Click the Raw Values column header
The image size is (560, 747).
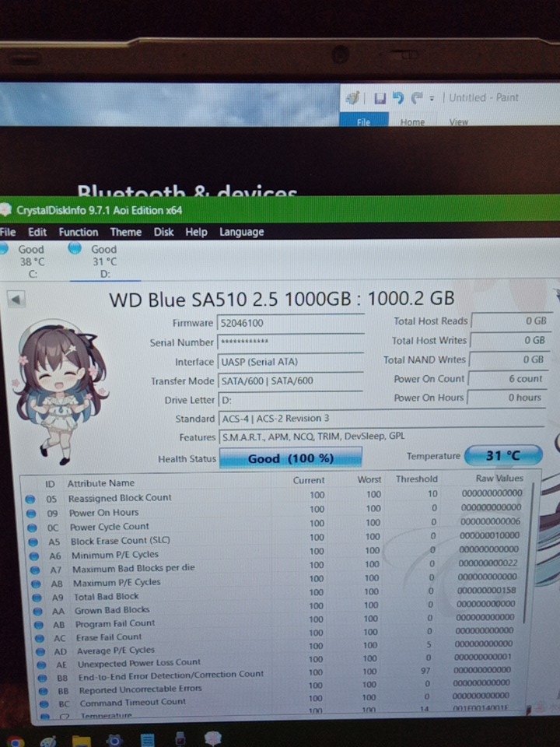(x=499, y=478)
